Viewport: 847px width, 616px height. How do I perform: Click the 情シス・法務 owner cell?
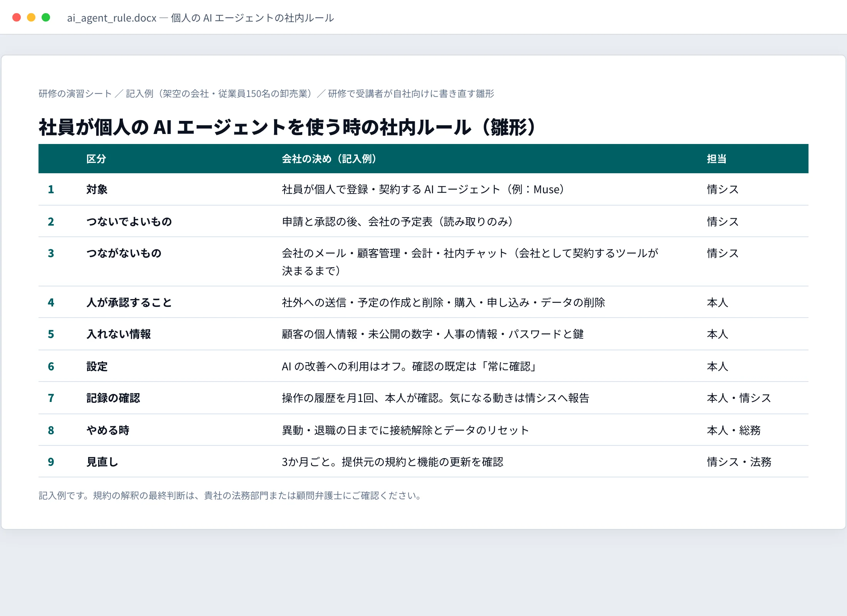point(739,462)
